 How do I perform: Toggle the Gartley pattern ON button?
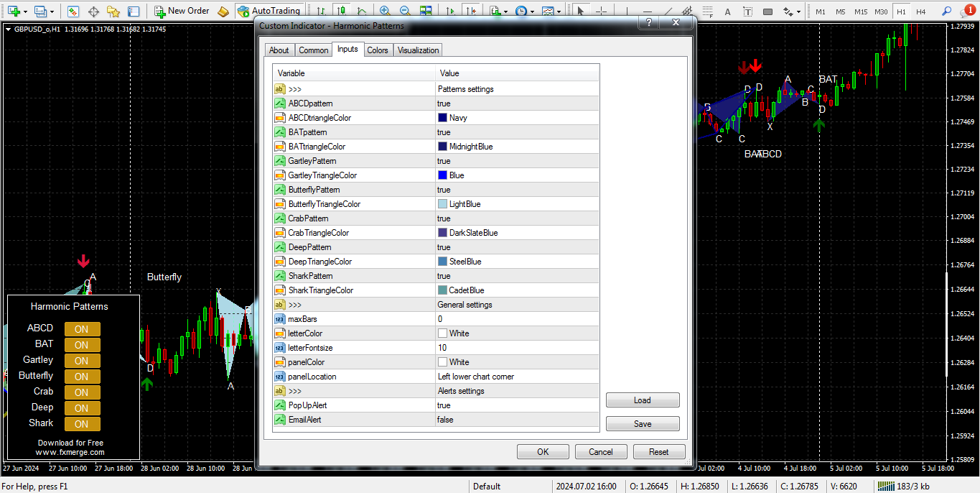pos(82,361)
